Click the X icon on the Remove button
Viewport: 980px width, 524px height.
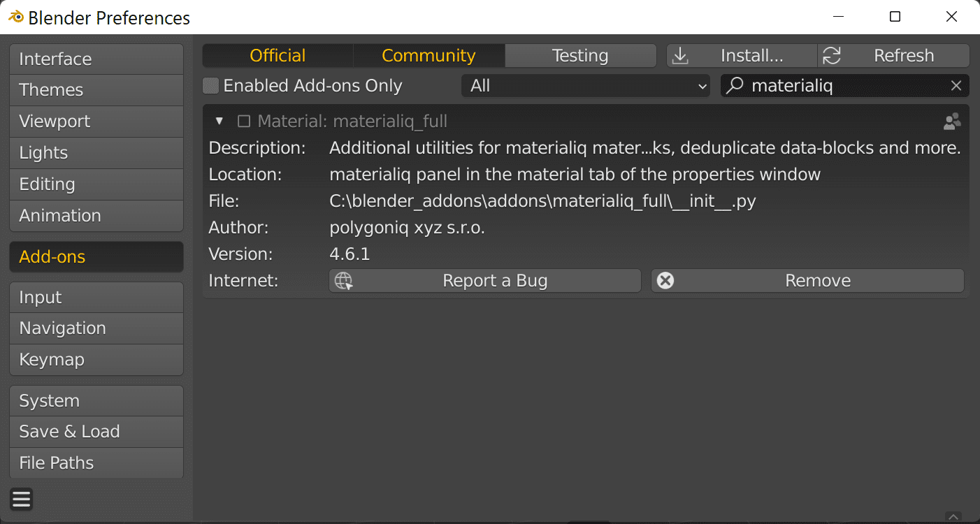(x=665, y=281)
